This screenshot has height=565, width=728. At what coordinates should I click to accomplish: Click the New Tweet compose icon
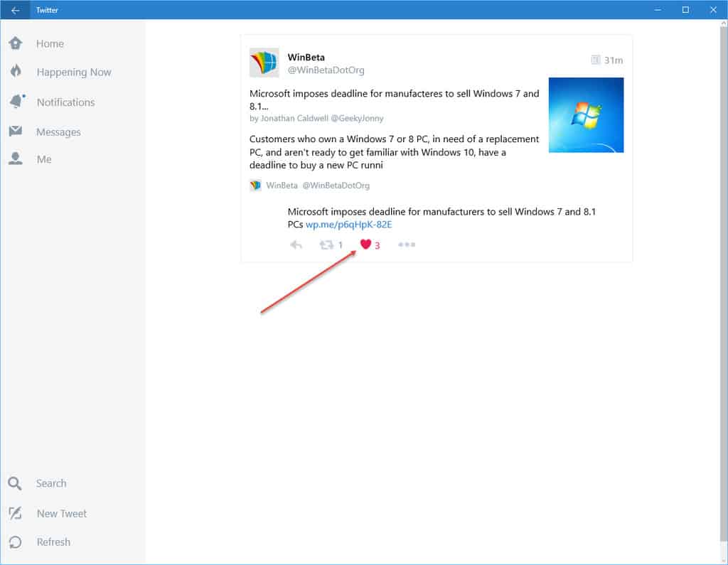(x=16, y=513)
